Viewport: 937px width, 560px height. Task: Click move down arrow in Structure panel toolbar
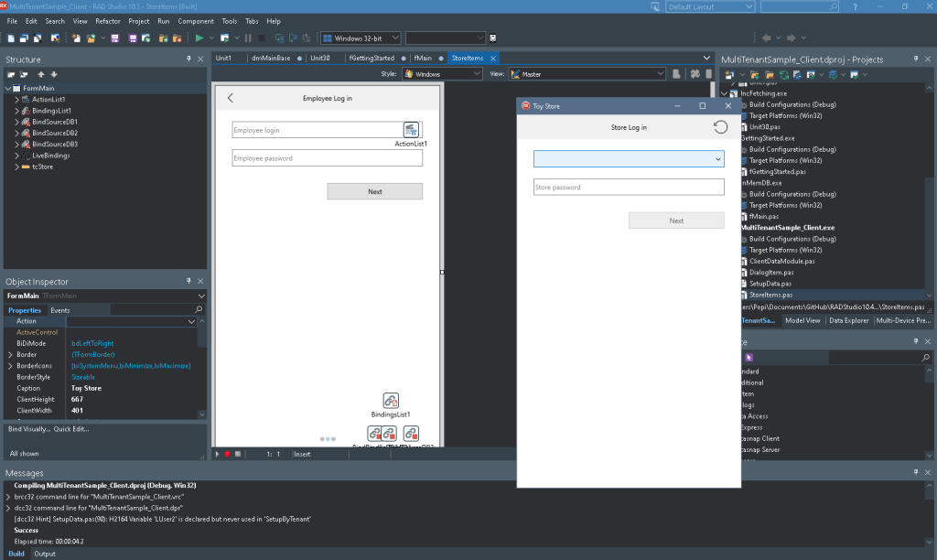54,75
